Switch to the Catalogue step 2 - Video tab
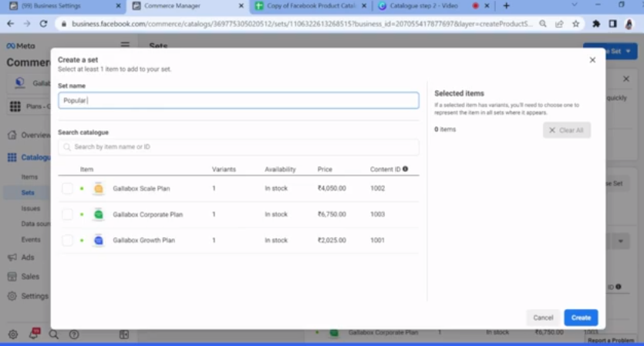644x346 pixels. (x=433, y=5)
